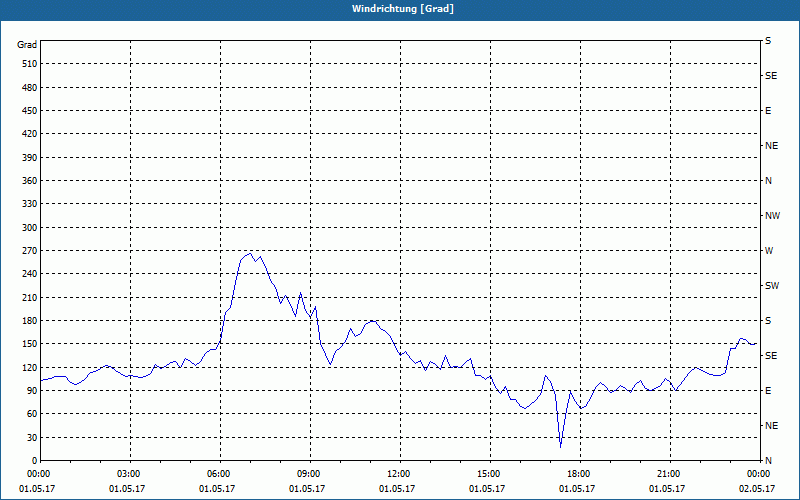Click the 360 y-axis label
800x500 pixels.
(30, 181)
